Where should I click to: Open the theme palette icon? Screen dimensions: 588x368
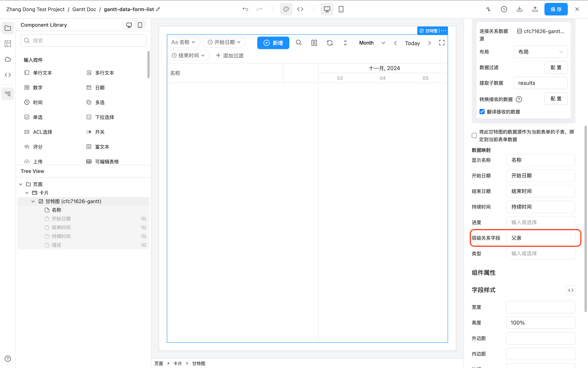[286, 9]
